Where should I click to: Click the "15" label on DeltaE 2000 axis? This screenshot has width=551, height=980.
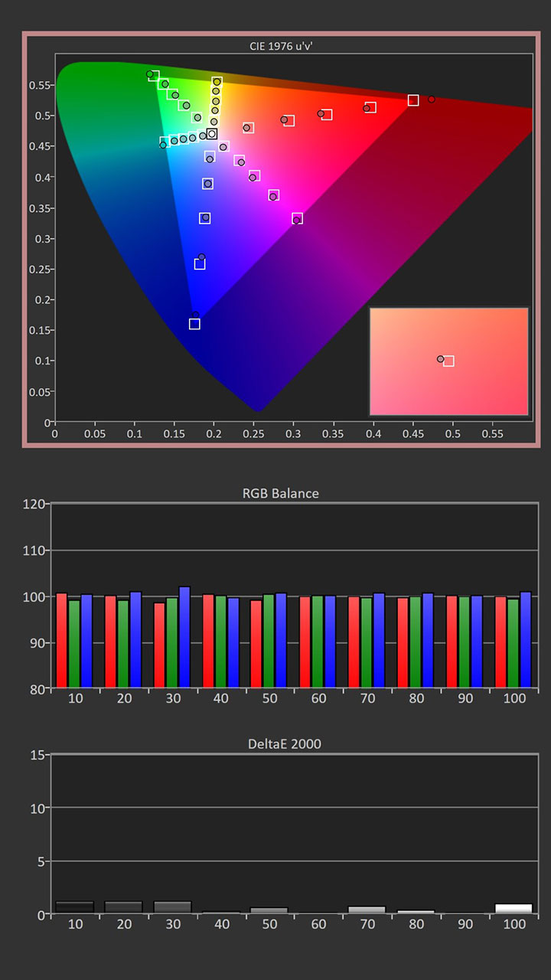pyautogui.click(x=38, y=755)
